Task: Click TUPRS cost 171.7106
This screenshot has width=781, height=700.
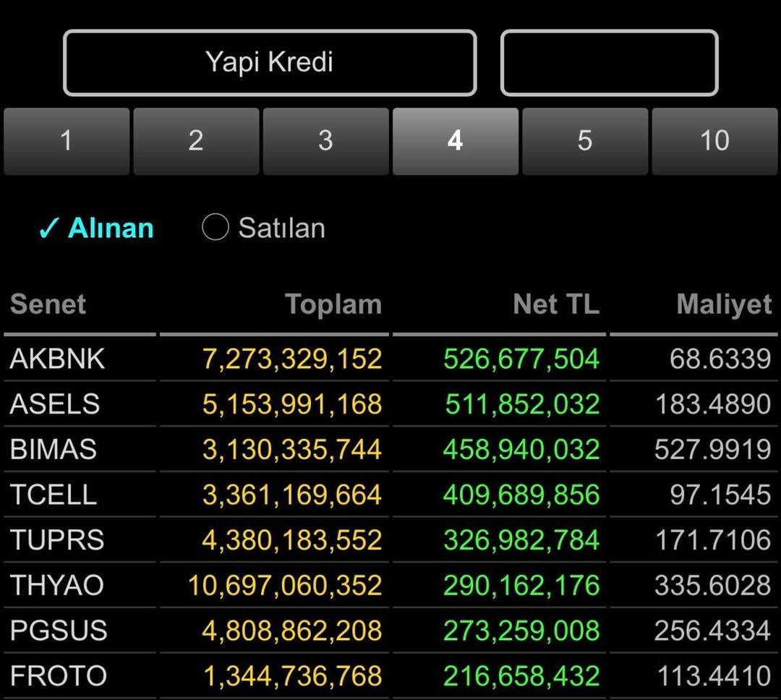Action: pyautogui.click(x=713, y=540)
